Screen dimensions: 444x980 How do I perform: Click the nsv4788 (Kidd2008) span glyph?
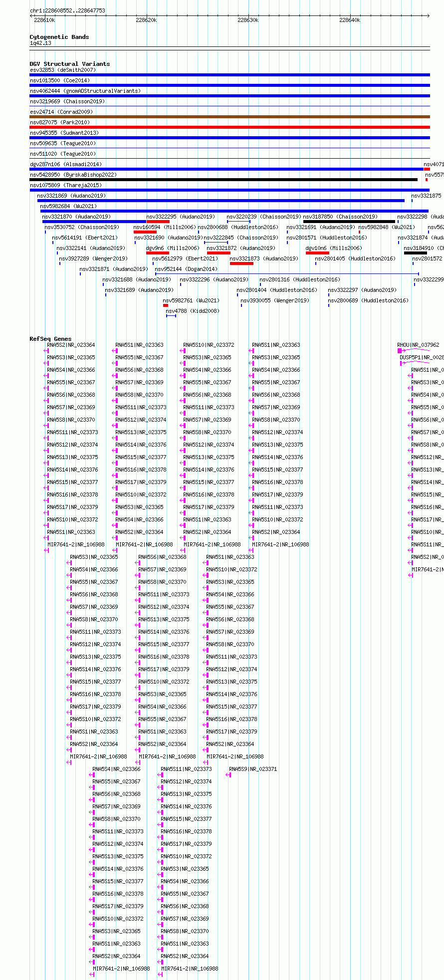(x=171, y=316)
